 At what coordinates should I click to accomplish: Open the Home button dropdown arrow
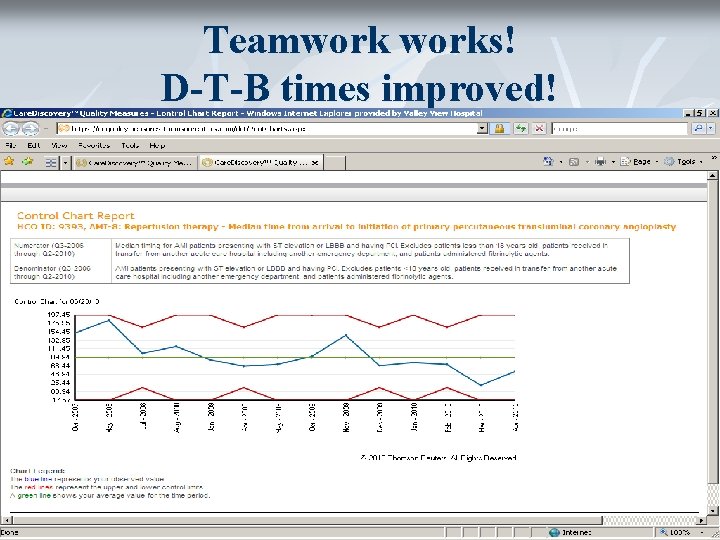(561, 162)
